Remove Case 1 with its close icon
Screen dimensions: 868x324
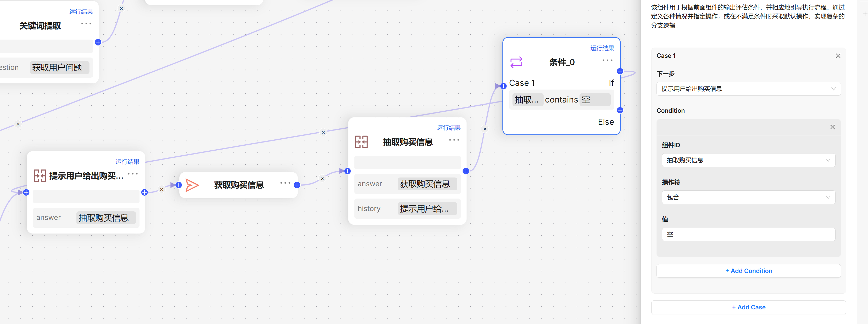click(838, 56)
